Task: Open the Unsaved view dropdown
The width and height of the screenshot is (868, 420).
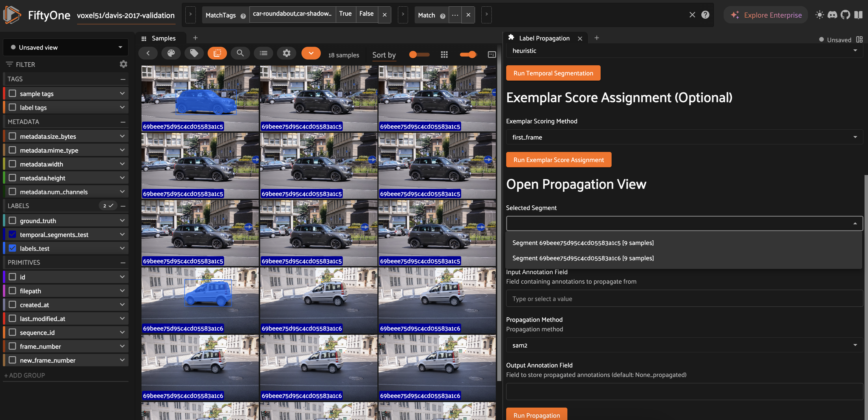Action: click(66, 47)
